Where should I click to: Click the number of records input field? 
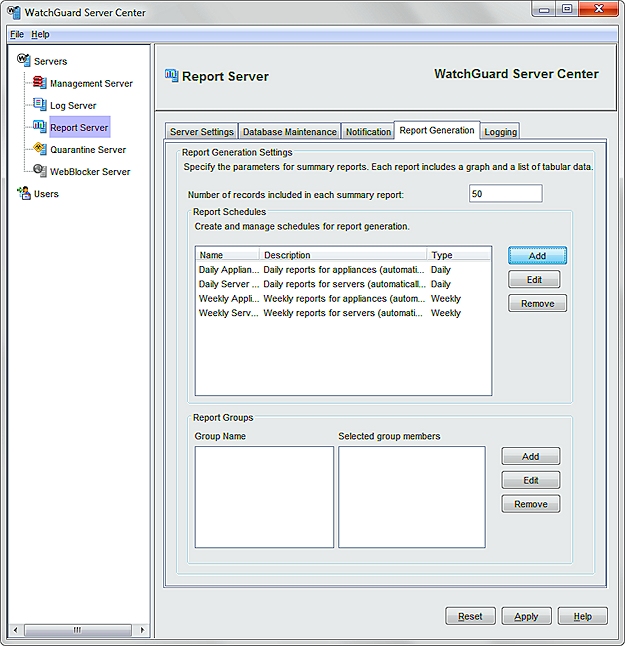coord(506,194)
